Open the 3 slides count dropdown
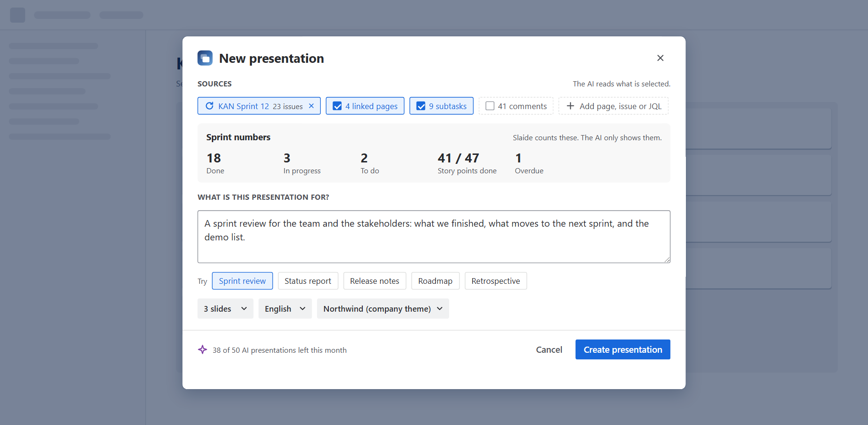Image resolution: width=868 pixels, height=425 pixels. pyautogui.click(x=225, y=309)
